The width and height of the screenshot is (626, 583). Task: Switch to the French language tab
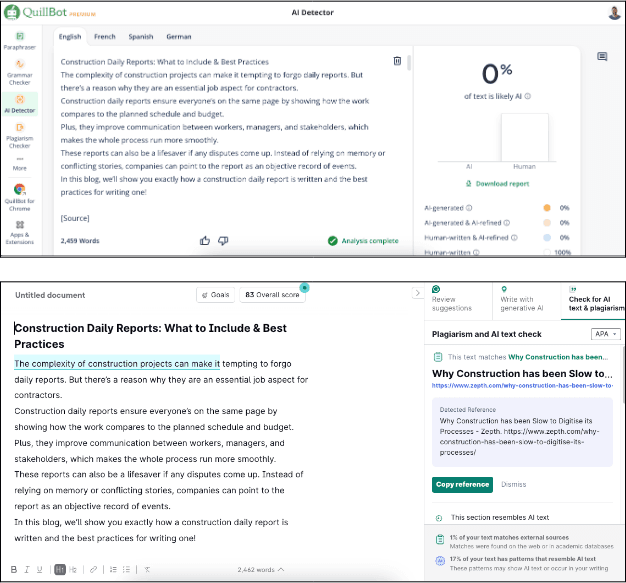coord(105,36)
